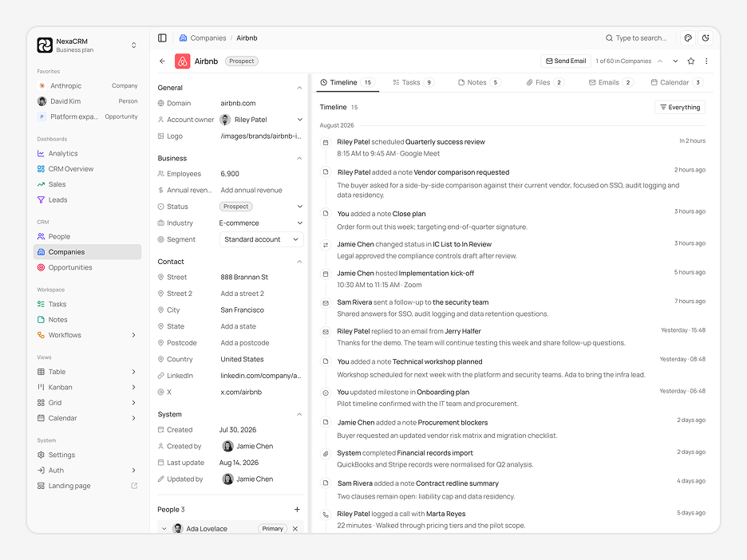Open Analytics dashboard
Screen dimensions: 747x560
coord(87,153)
